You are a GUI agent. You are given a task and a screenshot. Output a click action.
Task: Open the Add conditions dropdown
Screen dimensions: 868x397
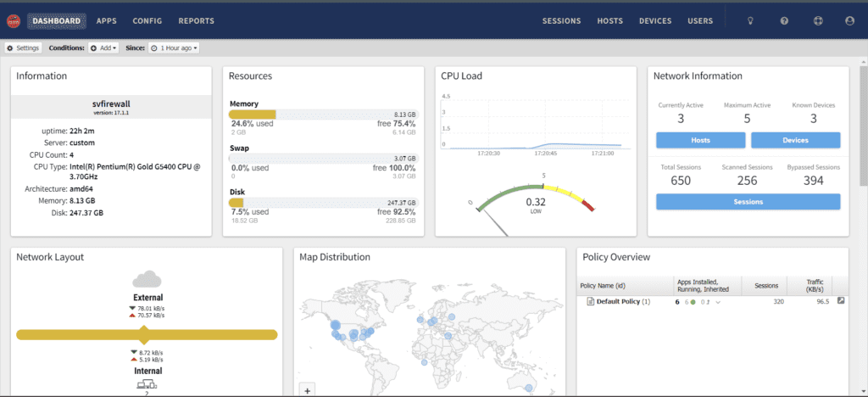(x=103, y=48)
